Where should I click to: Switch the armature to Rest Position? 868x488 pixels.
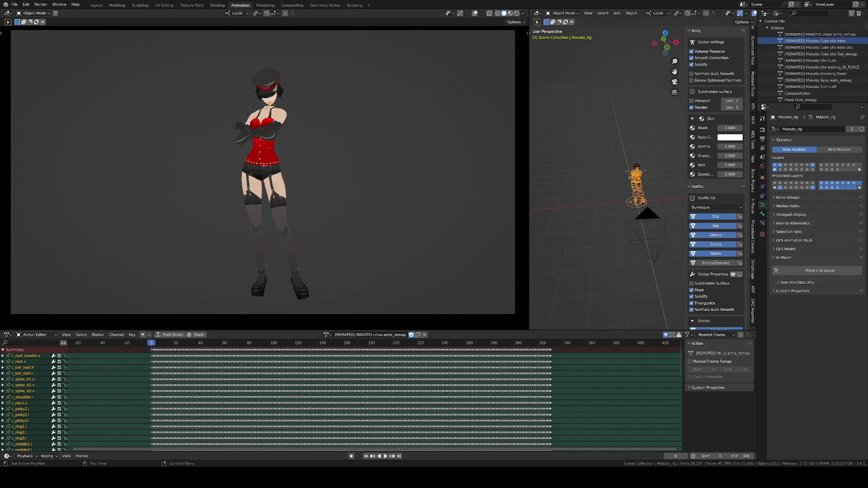coord(840,149)
